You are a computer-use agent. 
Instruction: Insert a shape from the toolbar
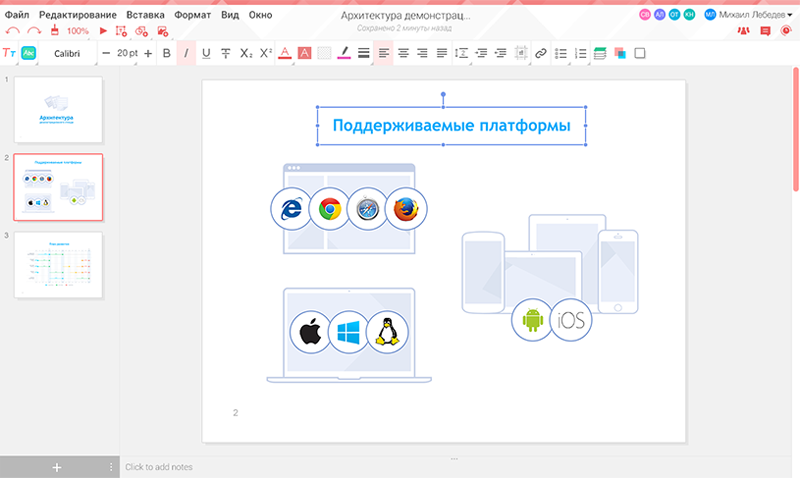tap(141, 31)
